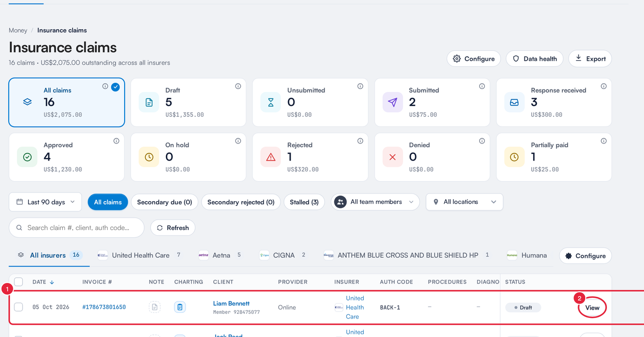Click the Denied cross icon
The height and width of the screenshot is (337, 644).
coord(393,157)
